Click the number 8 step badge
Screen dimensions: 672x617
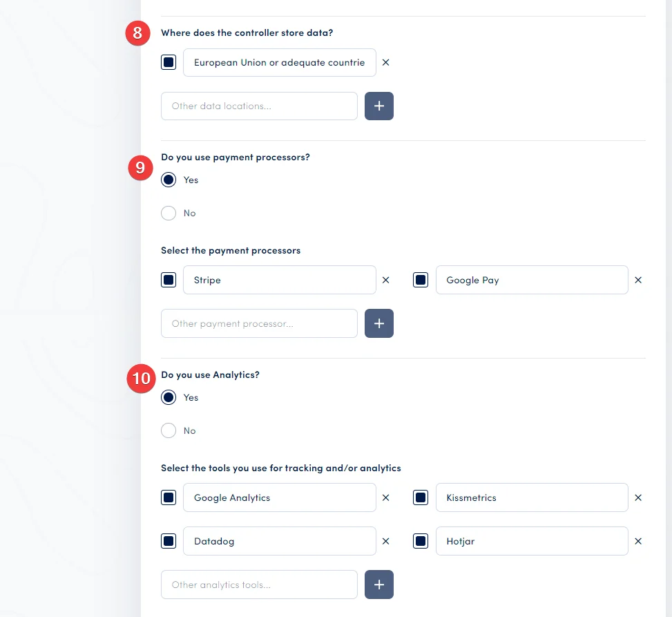(137, 32)
